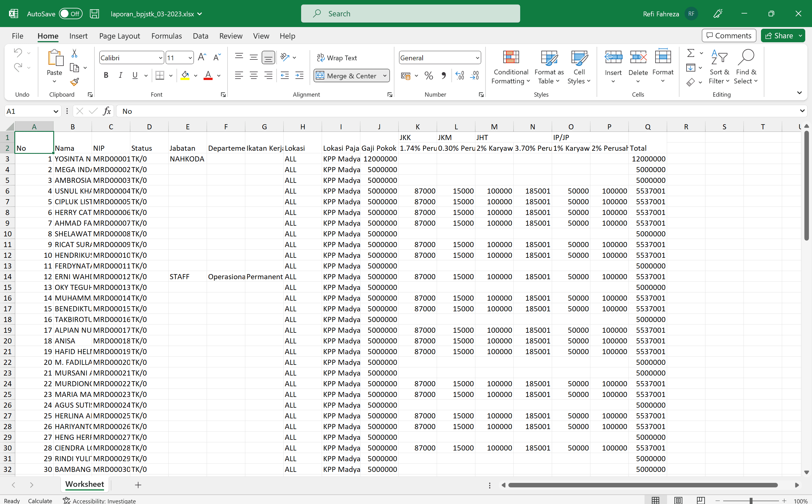This screenshot has height=504, width=812.
Task: Click the Format Painter brush icon
Action: (74, 82)
